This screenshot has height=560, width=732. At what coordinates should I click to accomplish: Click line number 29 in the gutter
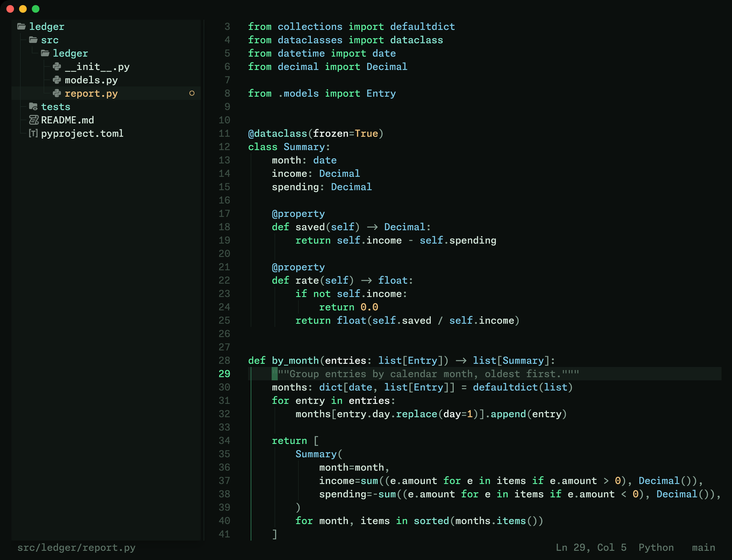pos(224,374)
